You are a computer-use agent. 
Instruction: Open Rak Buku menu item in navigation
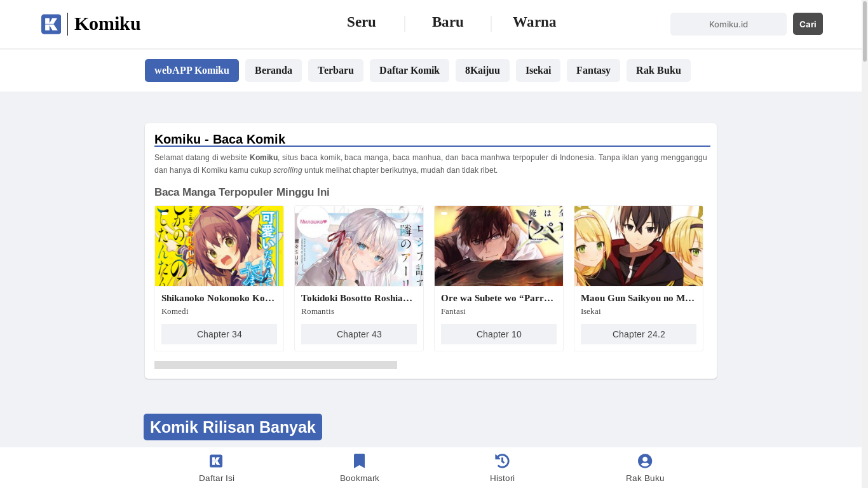(658, 71)
